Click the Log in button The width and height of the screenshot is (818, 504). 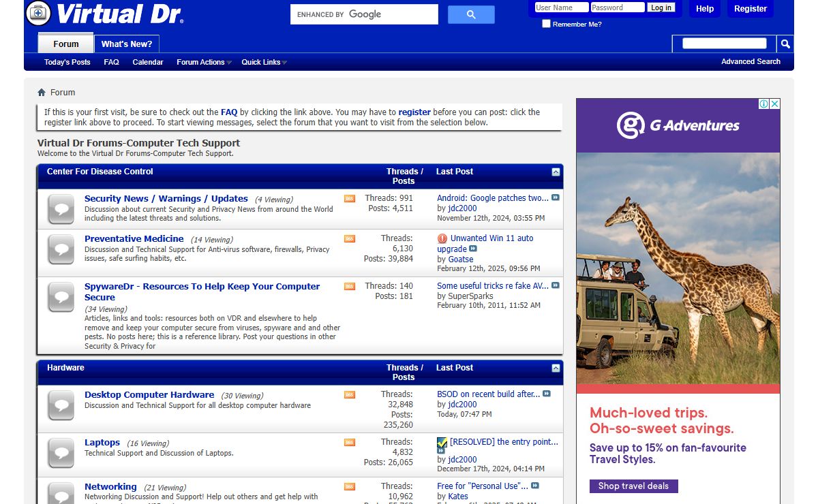pos(661,7)
